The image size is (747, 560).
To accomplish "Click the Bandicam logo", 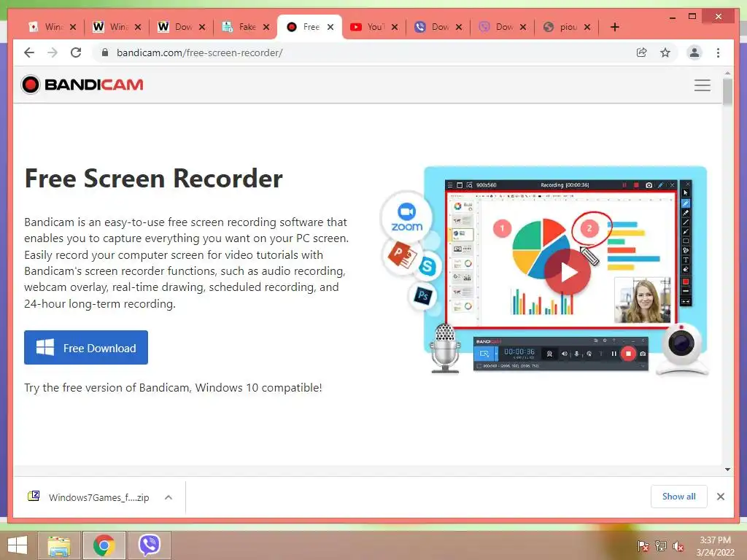I will click(x=82, y=85).
